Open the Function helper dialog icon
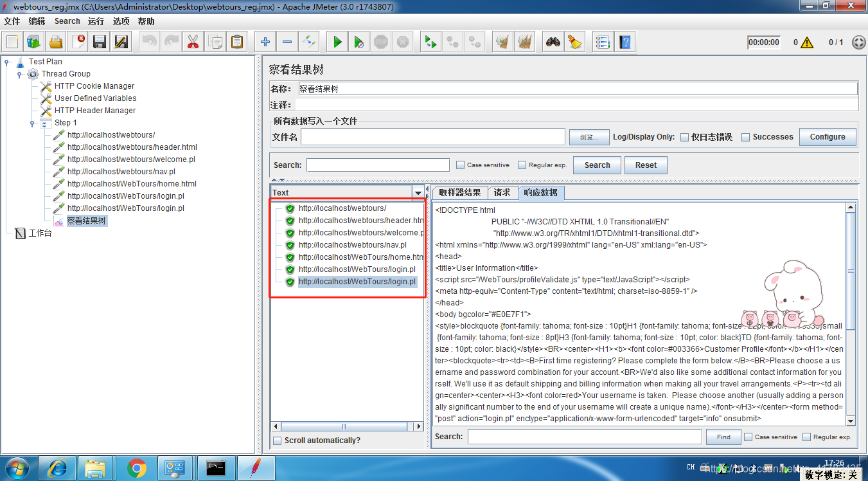Viewport: 868px width, 481px height. pos(603,42)
